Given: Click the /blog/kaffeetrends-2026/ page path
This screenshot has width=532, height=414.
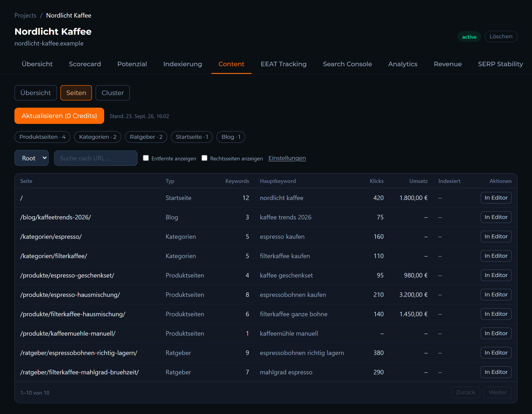Looking at the screenshot, I should (56, 217).
